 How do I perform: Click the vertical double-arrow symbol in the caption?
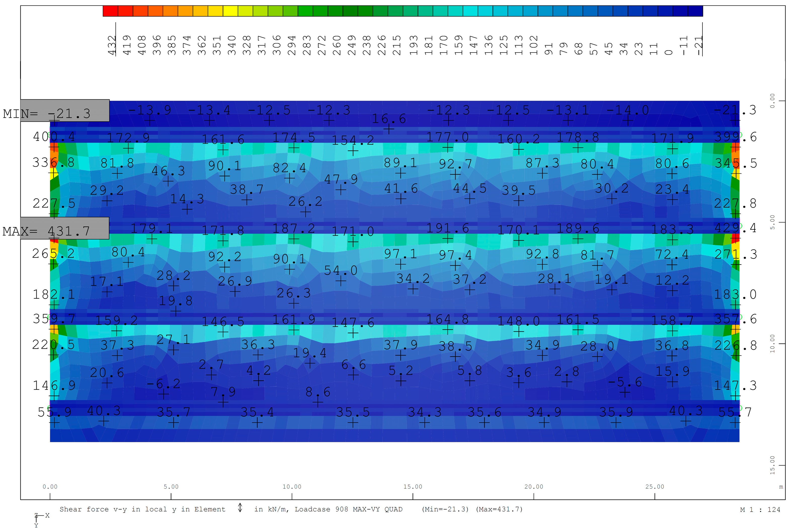(240, 508)
